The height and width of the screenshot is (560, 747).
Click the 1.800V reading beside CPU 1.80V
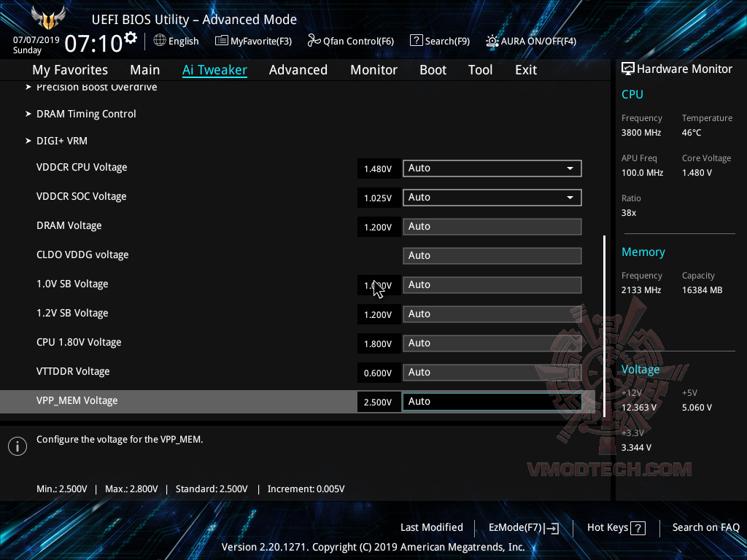[x=379, y=344]
